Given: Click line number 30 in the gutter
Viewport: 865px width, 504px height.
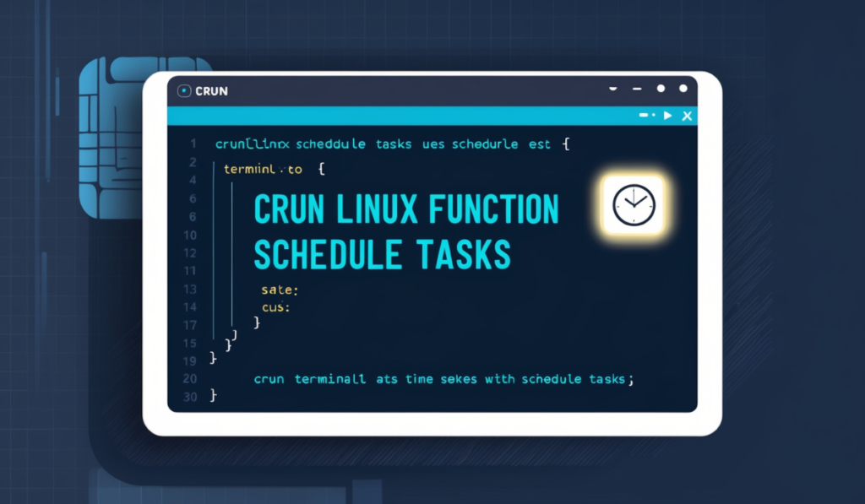Looking at the screenshot, I should pyautogui.click(x=190, y=397).
